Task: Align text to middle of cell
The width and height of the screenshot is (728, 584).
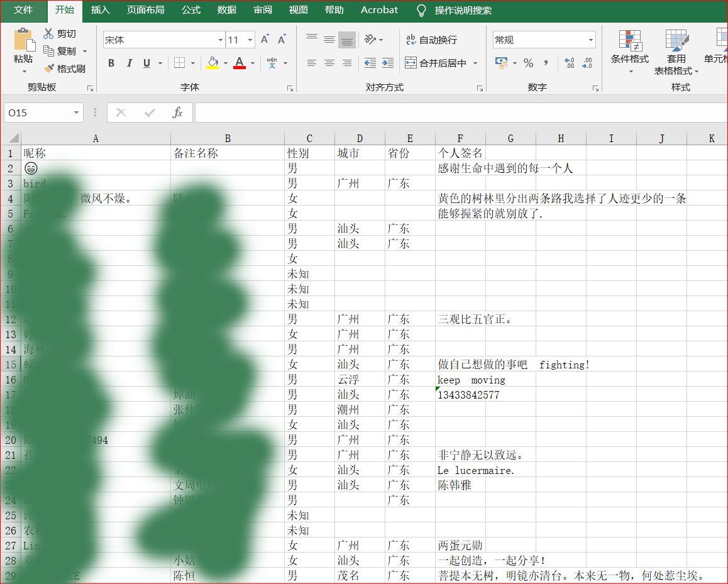Action: point(329,40)
